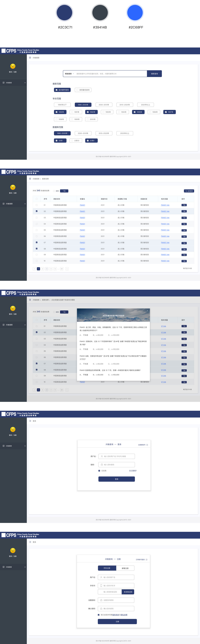Click the phone icon in 手机号 field

(x=101, y=585)
